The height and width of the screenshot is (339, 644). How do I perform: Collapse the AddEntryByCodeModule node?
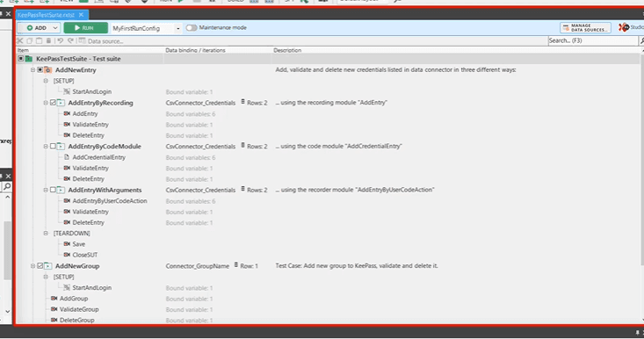click(46, 146)
